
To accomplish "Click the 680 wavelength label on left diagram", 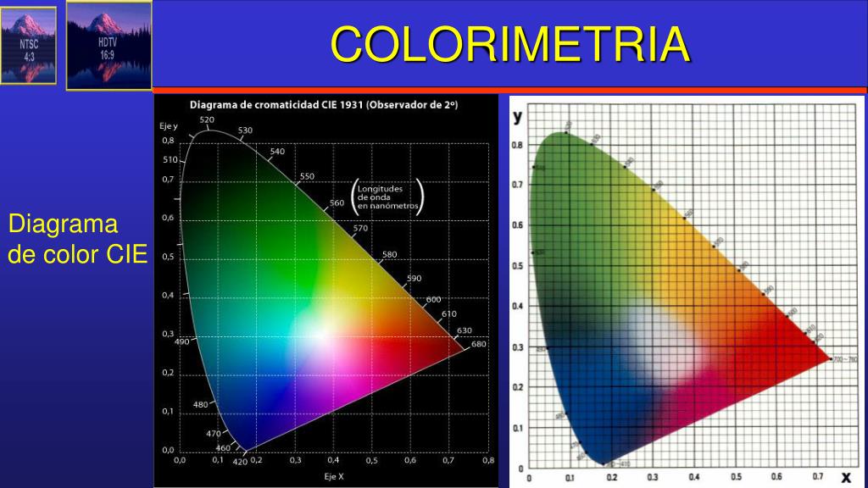I will (x=479, y=344).
